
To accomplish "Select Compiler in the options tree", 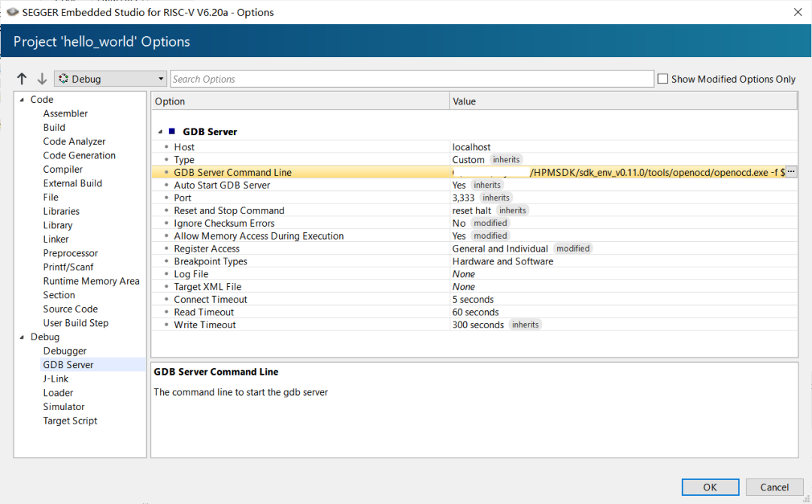I will [x=62, y=169].
